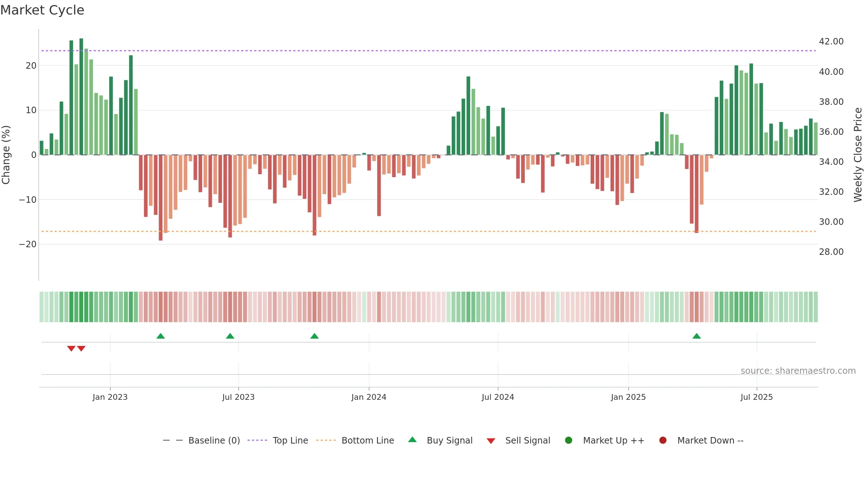Image resolution: width=868 pixels, height=488 pixels.
Task: Click the −20 change axis value
Action: click(x=28, y=244)
